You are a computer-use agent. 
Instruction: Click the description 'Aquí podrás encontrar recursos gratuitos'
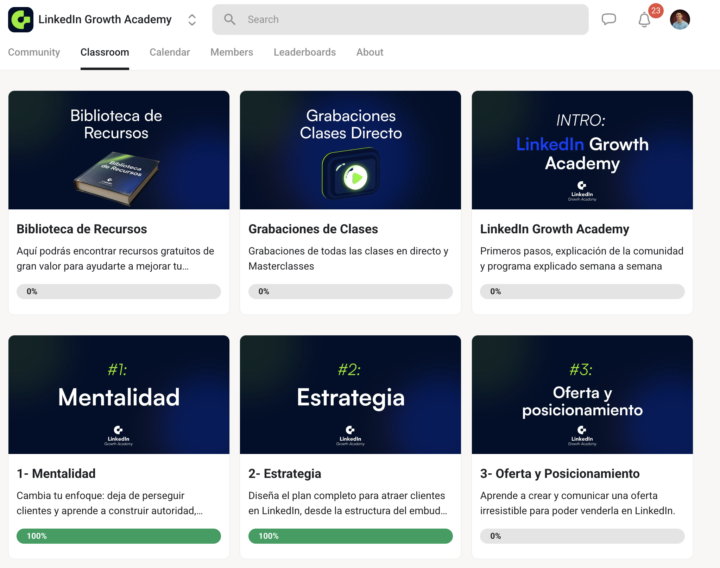115,259
